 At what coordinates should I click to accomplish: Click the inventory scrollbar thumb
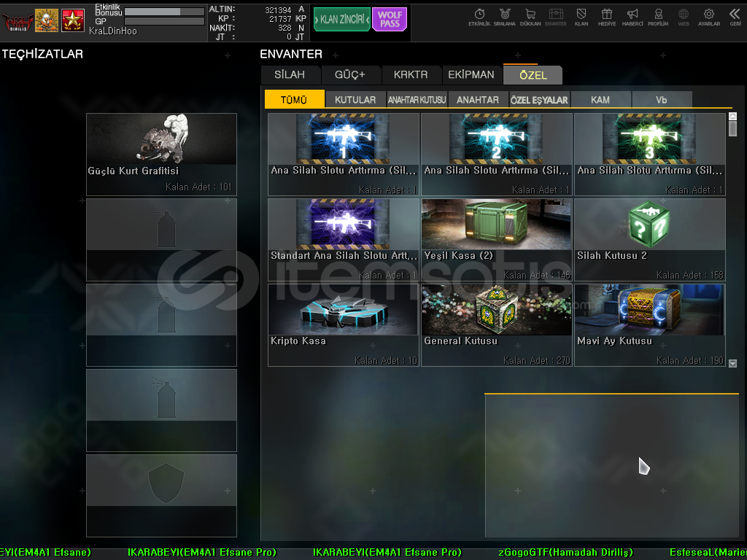(732, 128)
